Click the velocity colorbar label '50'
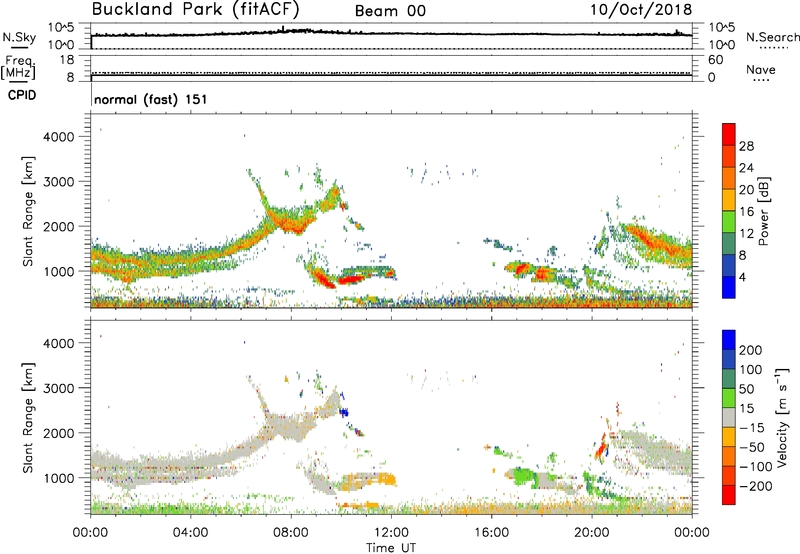The image size is (800, 554). pos(747,389)
